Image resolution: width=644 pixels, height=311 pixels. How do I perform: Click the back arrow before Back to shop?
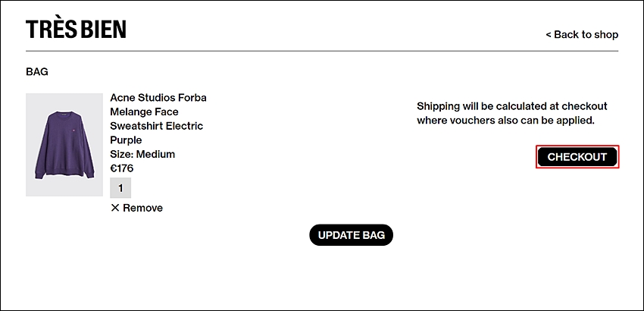pyautogui.click(x=549, y=35)
